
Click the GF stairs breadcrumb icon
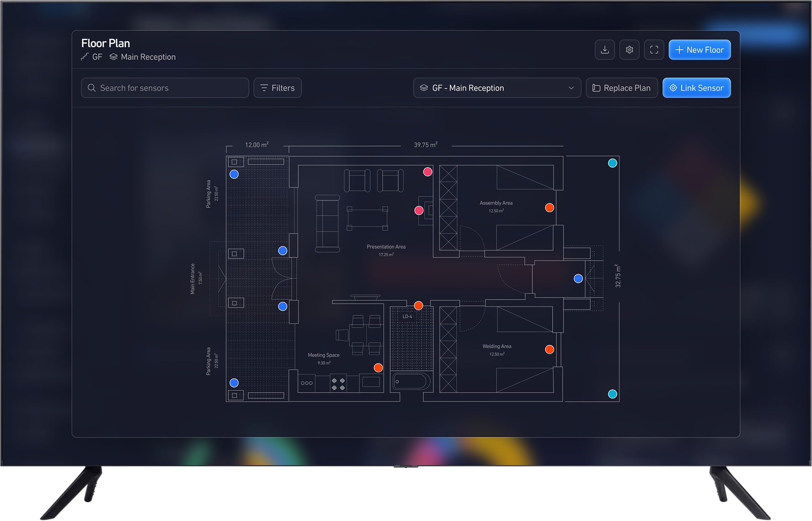[x=85, y=57]
